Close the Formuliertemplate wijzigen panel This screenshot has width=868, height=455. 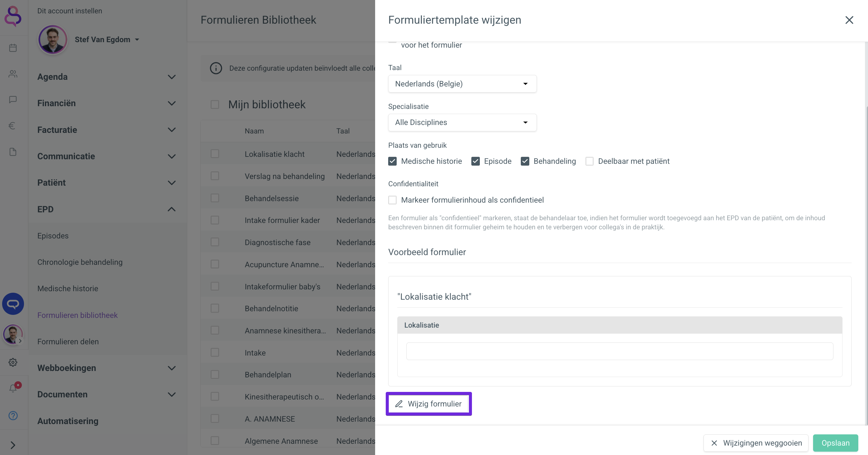coord(849,20)
